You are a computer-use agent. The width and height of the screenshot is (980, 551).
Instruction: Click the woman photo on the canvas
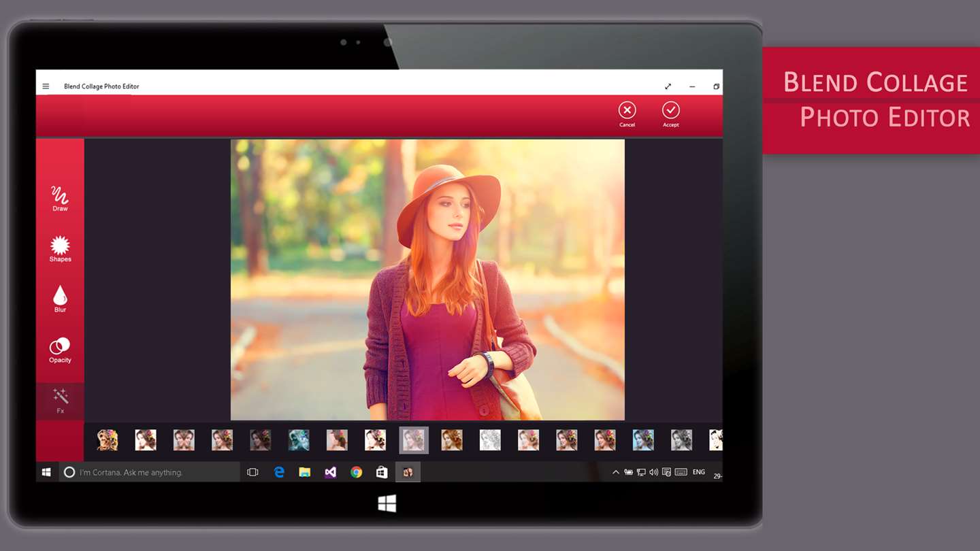point(427,280)
